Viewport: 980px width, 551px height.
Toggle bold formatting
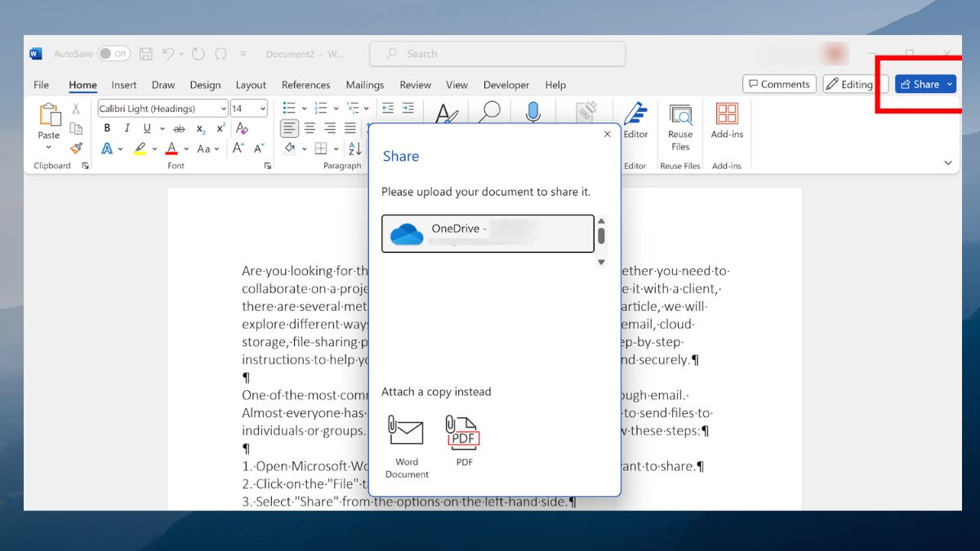pyautogui.click(x=107, y=128)
